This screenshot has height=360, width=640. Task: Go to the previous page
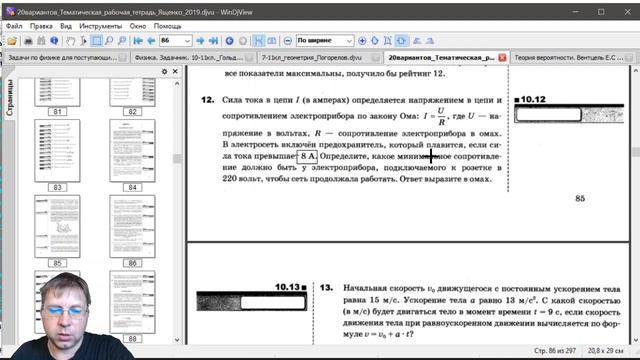tap(151, 41)
